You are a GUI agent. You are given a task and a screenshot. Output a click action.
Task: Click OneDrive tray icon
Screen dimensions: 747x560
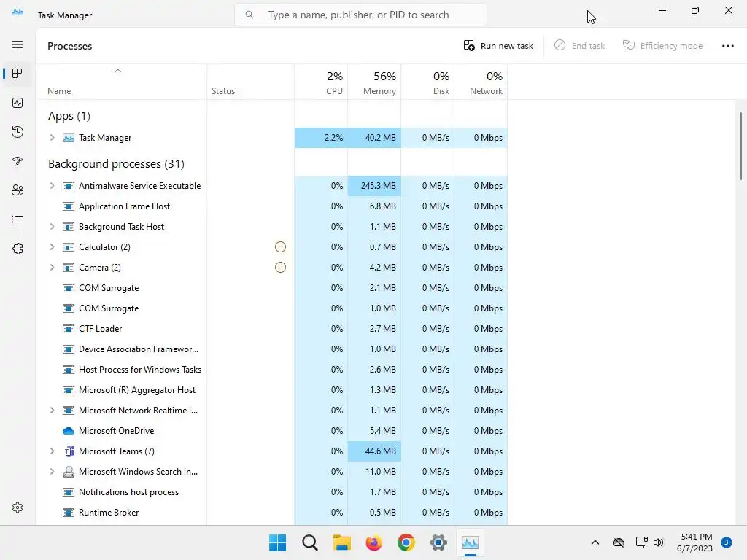[x=619, y=542]
